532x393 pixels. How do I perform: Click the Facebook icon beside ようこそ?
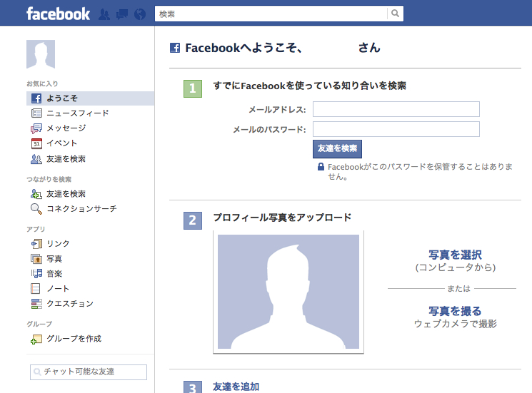36,98
